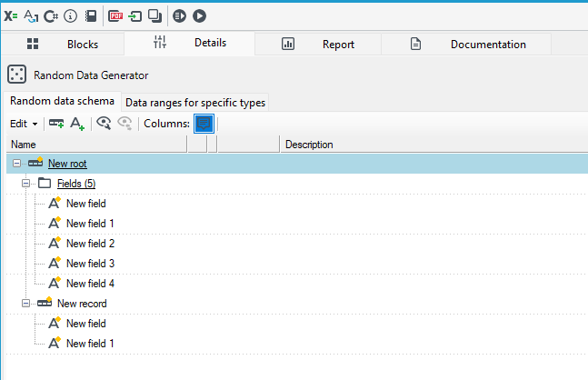The height and width of the screenshot is (380, 588).
Task: Open the variables (X=) toolbar icon
Action: point(11,16)
